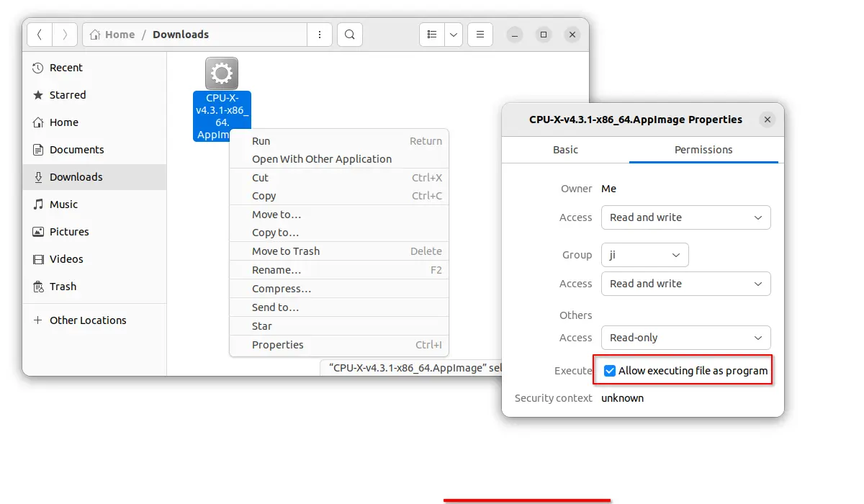Select Copy in the context menu

point(339,196)
